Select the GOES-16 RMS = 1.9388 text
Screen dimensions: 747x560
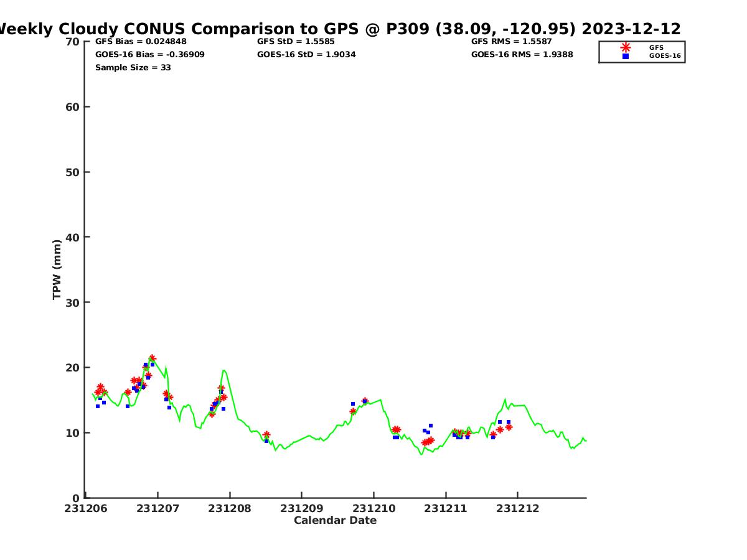[522, 54]
